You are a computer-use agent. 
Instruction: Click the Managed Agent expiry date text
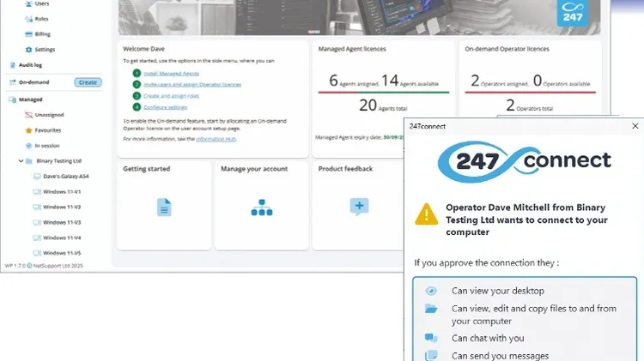coord(360,137)
